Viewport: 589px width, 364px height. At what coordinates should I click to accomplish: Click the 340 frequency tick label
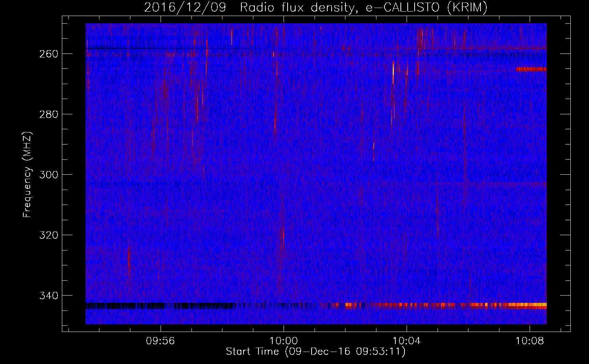click(49, 296)
